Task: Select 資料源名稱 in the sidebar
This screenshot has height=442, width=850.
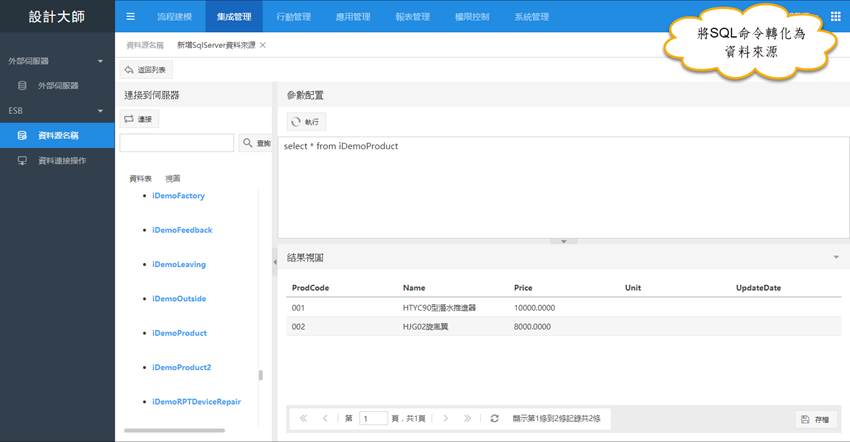Action: (57, 136)
